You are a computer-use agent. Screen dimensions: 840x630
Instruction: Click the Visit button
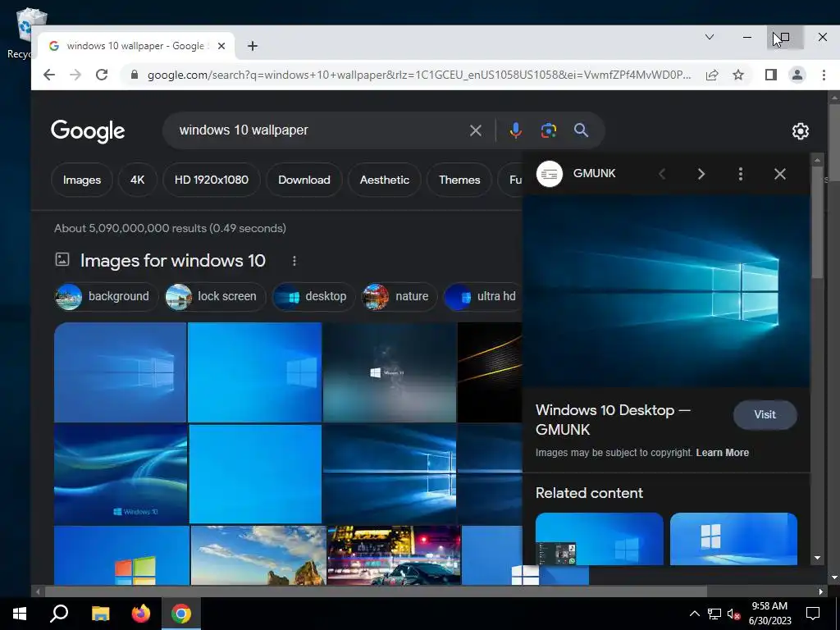[x=765, y=414]
